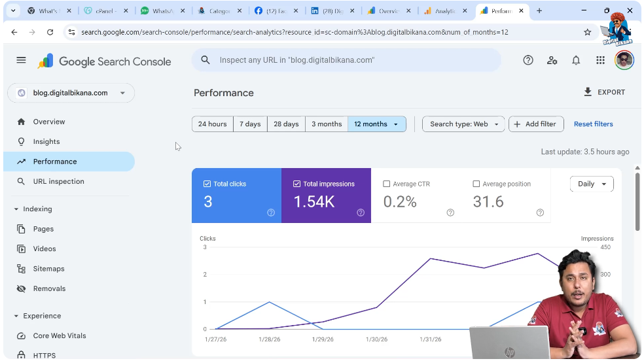Viewport: 644px width, 361px height.
Task: Click the forward navigation arrow
Action: click(32, 32)
